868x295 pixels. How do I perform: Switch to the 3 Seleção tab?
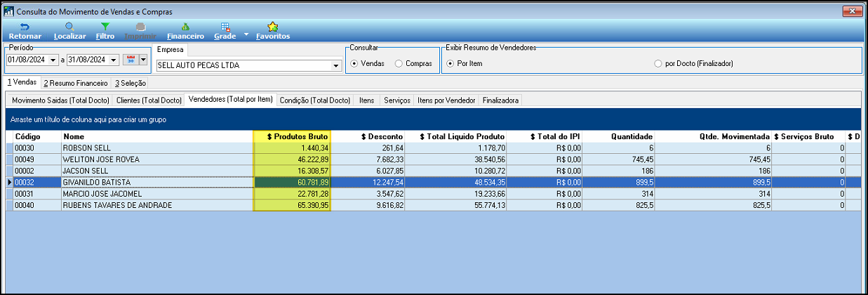(x=131, y=83)
